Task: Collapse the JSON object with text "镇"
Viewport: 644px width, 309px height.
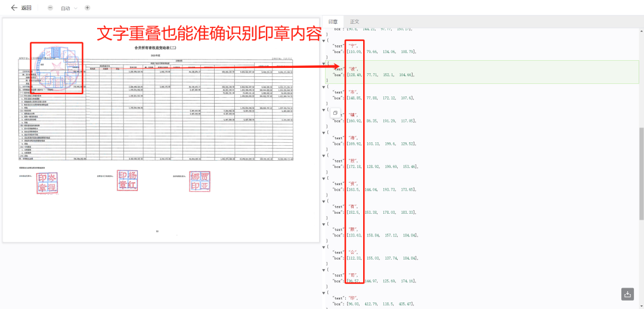Action: point(324,110)
